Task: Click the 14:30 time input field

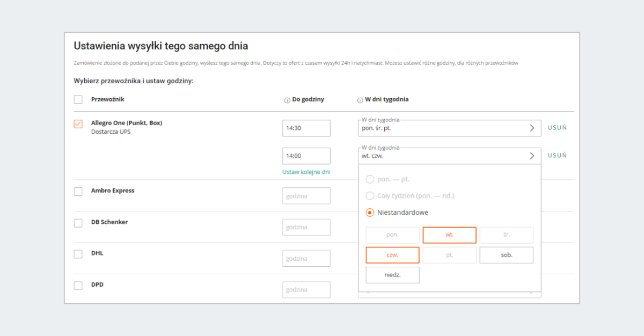Action: pyautogui.click(x=306, y=128)
